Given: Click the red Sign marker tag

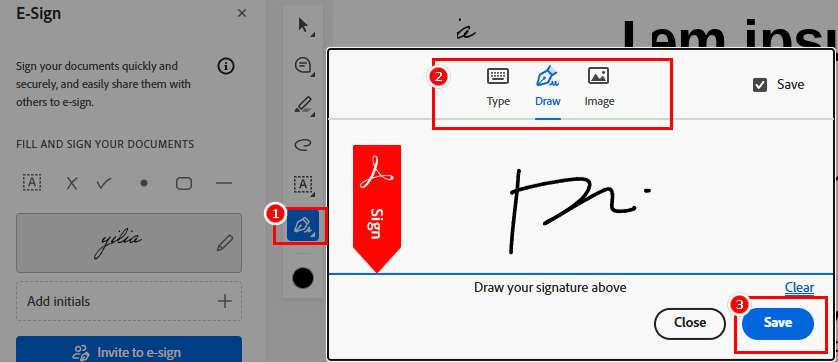Looking at the screenshot, I should pyautogui.click(x=377, y=208).
